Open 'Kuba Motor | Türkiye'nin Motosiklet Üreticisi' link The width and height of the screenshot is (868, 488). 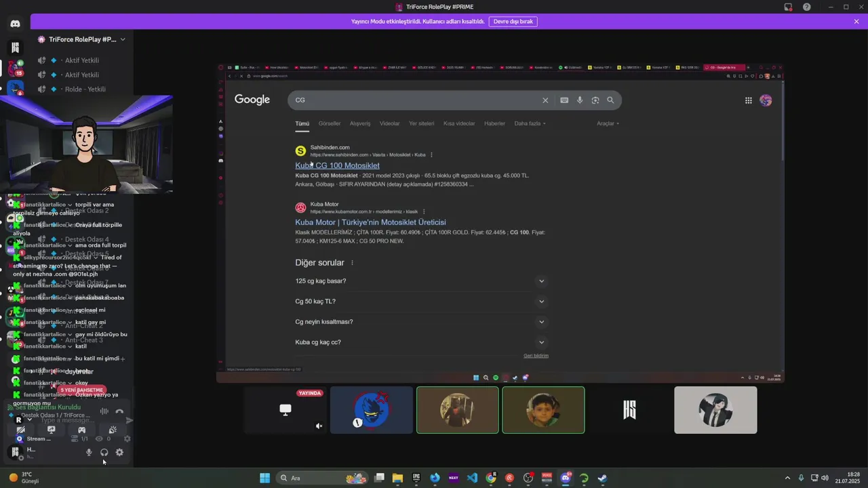coord(370,222)
